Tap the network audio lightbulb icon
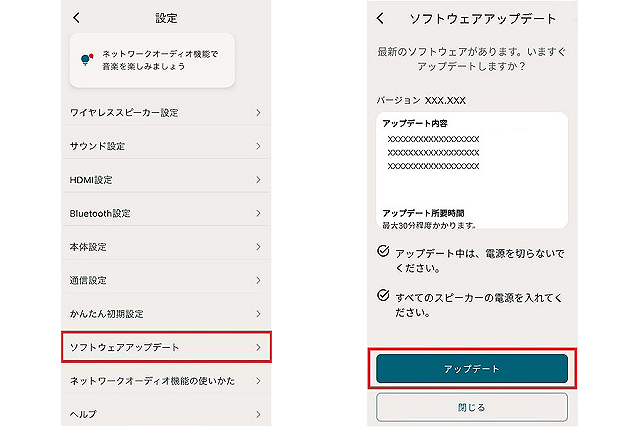This screenshot has height=427, width=640. point(86,60)
